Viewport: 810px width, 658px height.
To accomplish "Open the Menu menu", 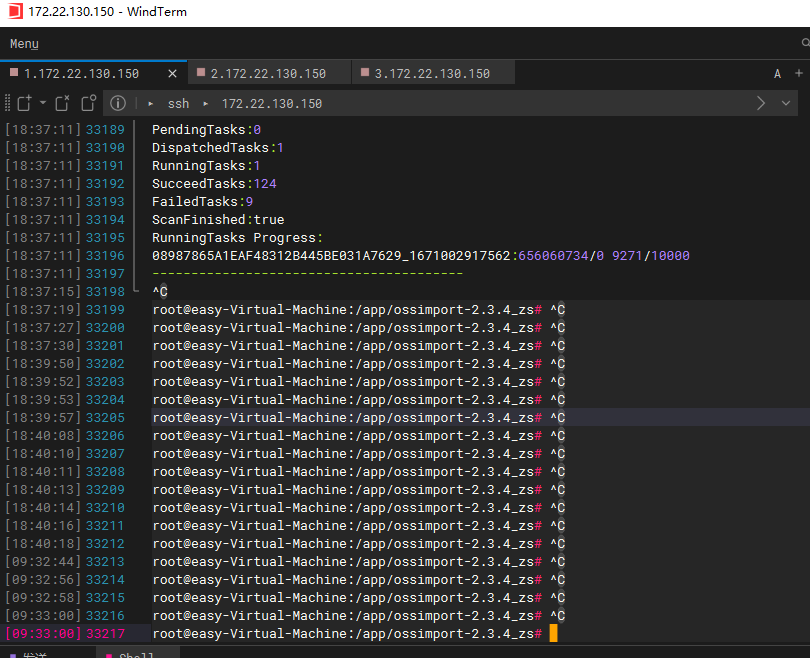I will coord(23,43).
